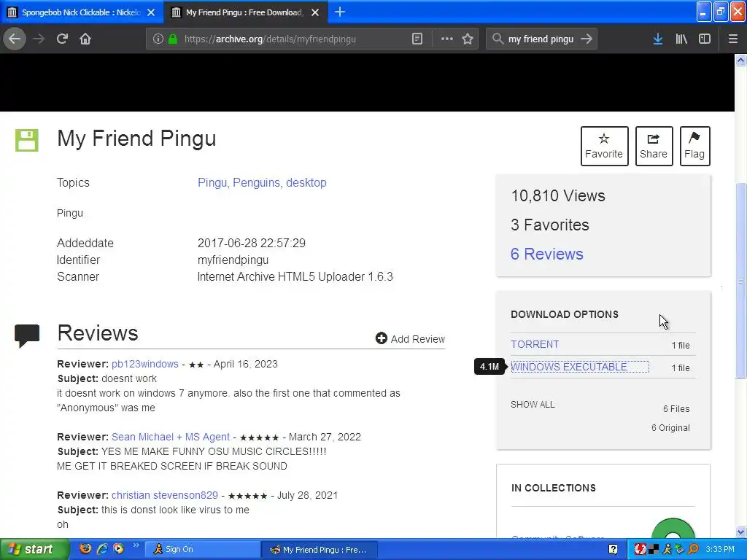The image size is (747, 560).
Task: Launch Windows Media Player from quick launch
Action: (118, 548)
